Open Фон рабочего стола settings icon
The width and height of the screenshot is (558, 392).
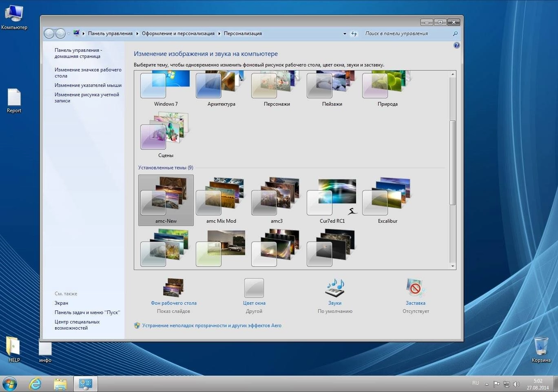point(173,288)
